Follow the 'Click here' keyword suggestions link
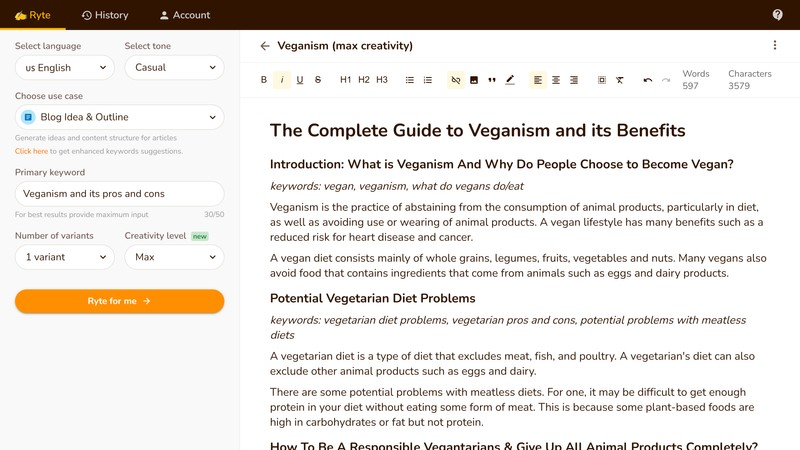The width and height of the screenshot is (800, 450). (31, 151)
